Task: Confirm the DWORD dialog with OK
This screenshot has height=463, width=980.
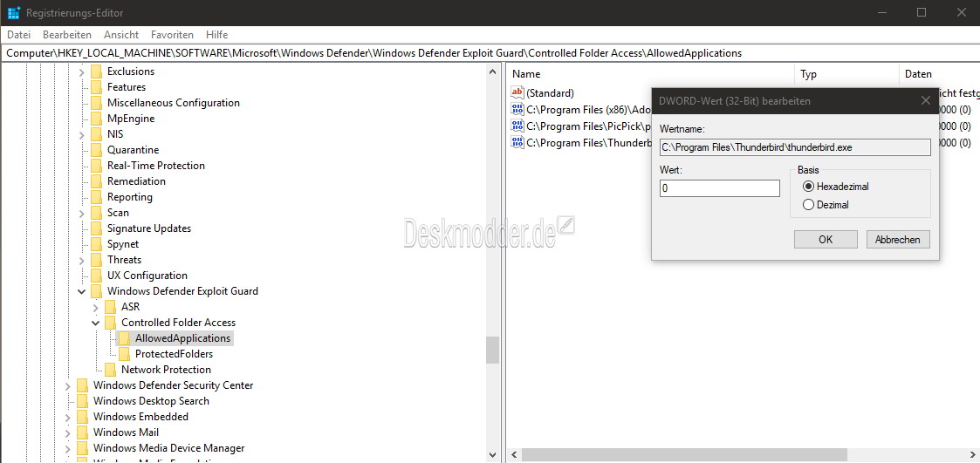Action: [826, 239]
